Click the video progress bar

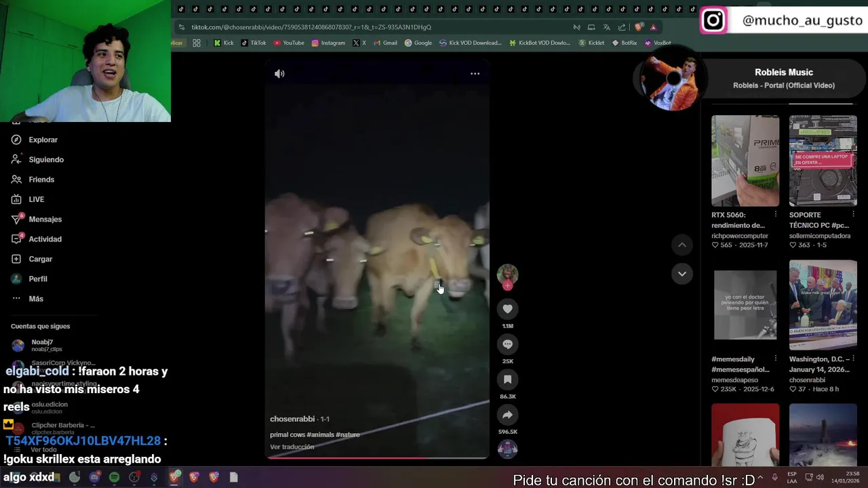point(377,457)
